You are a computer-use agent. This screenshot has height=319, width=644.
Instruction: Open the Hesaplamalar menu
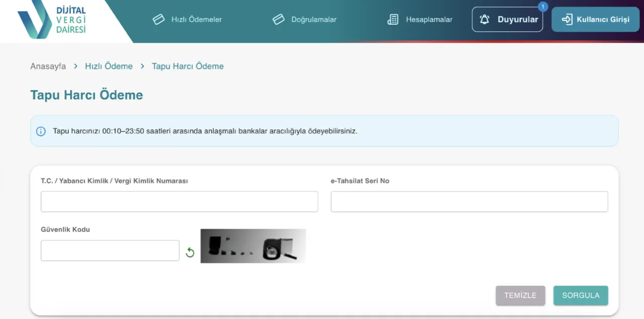click(429, 20)
